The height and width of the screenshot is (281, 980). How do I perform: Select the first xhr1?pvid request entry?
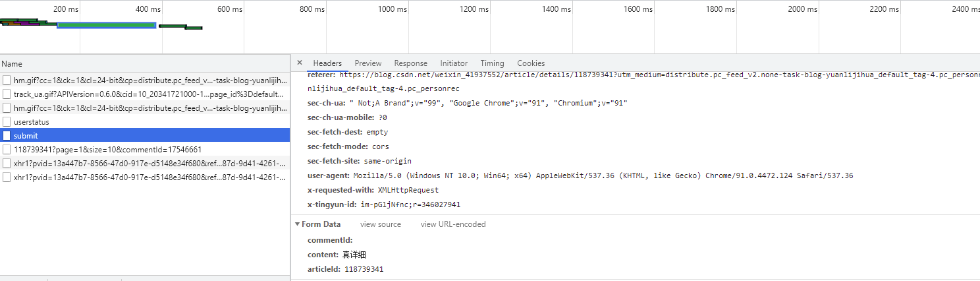(149, 164)
